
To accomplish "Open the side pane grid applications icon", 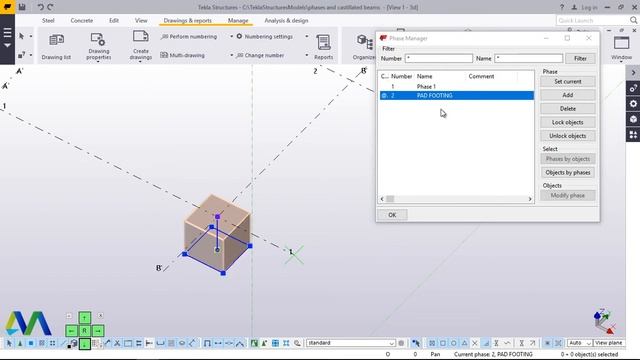I will (x=633, y=134).
